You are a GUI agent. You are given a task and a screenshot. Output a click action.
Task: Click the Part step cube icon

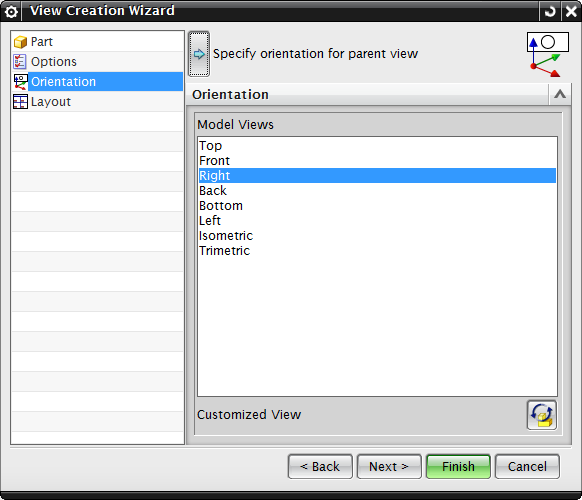pyautogui.click(x=20, y=42)
